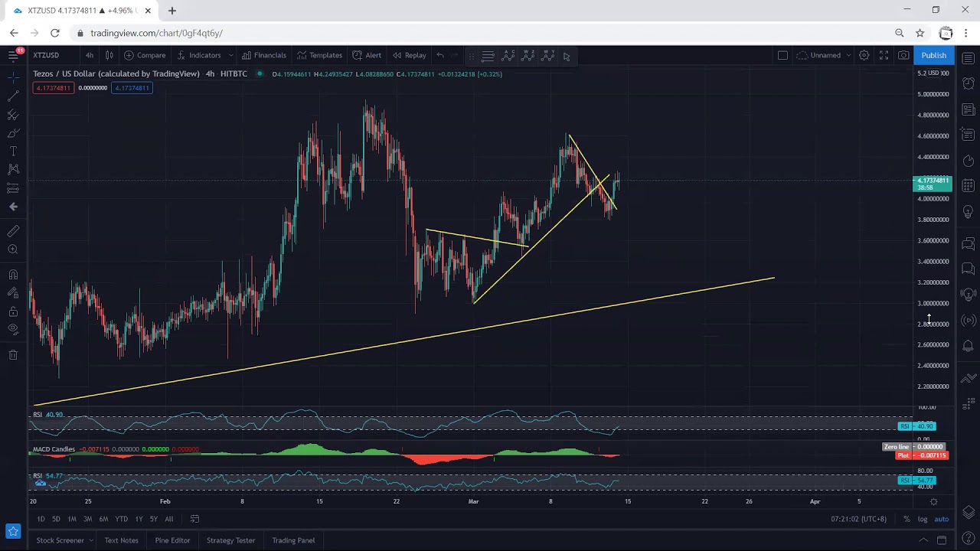Select the text annotation tool
Screen dimensions: 980x551
pyautogui.click(x=13, y=152)
